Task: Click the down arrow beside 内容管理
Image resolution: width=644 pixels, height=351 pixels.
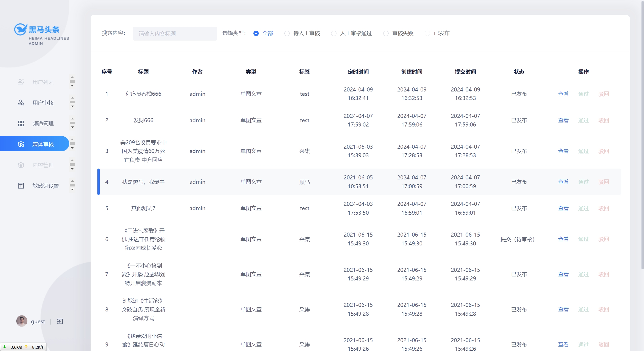Action: coord(72,169)
